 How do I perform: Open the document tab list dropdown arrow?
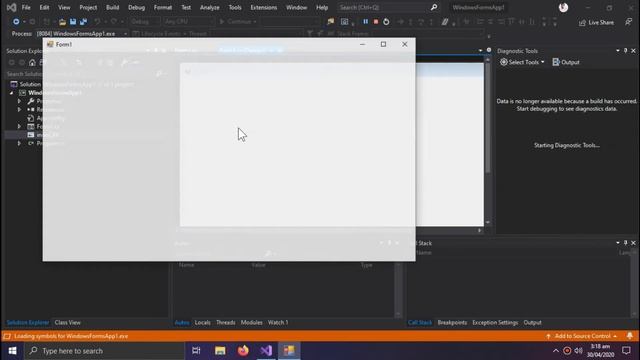[480, 51]
